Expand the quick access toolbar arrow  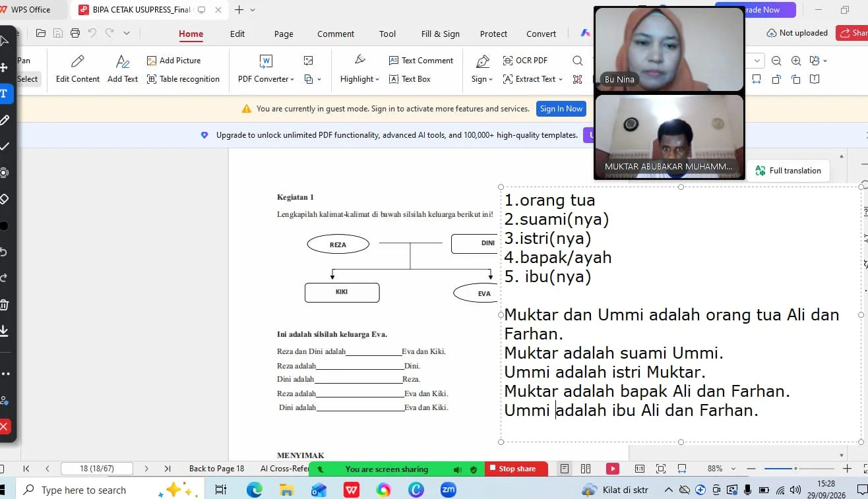127,33
